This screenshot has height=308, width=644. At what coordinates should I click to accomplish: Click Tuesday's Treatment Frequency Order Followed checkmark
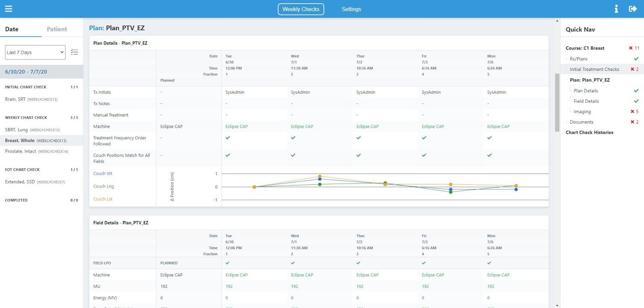[x=228, y=138]
